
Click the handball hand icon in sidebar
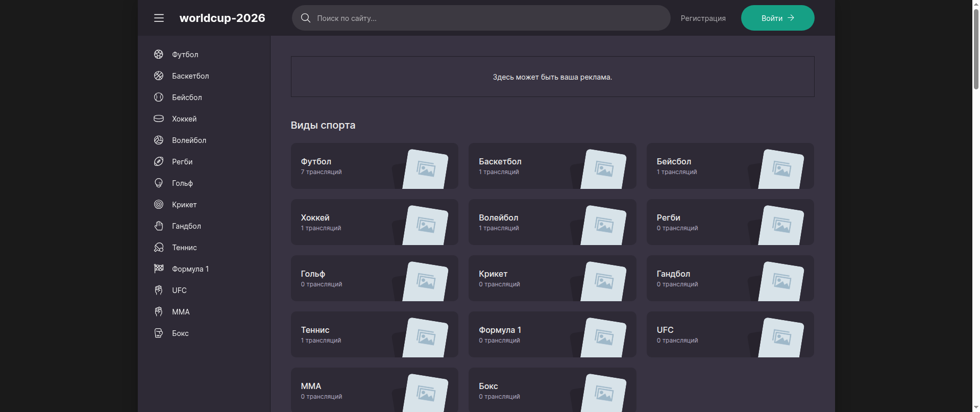[159, 226]
